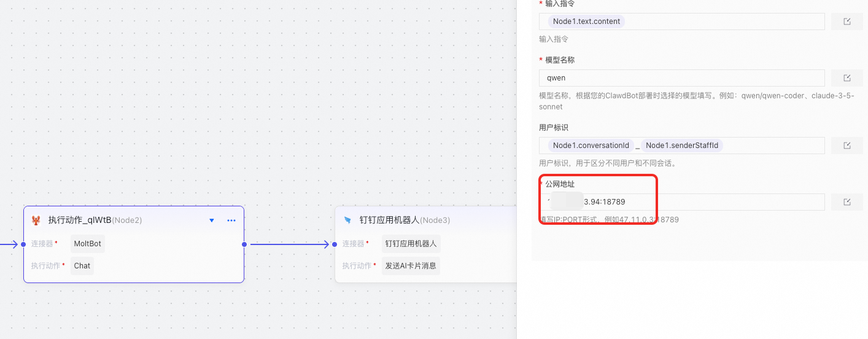
Task: Open variable picker beside 公网地址 field
Action: point(847,202)
